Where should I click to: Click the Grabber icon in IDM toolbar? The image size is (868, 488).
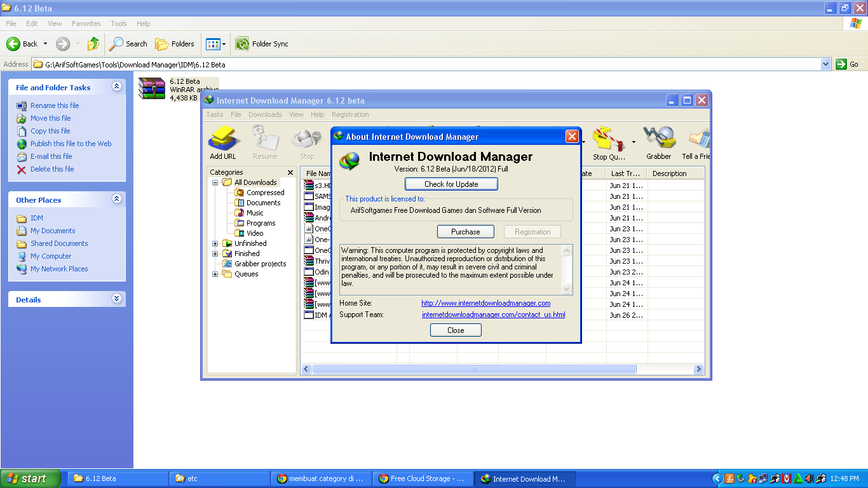(658, 138)
